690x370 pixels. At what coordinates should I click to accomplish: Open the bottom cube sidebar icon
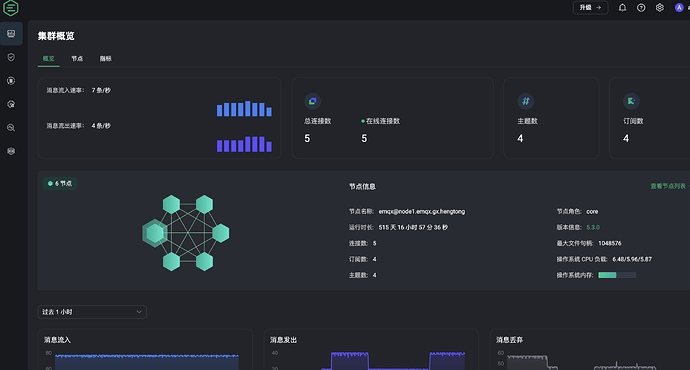[x=11, y=151]
